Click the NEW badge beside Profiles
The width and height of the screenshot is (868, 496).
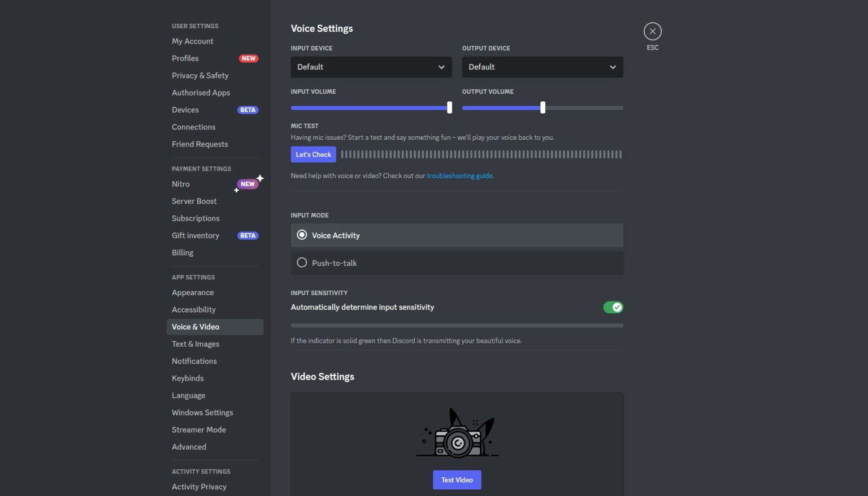click(x=248, y=58)
